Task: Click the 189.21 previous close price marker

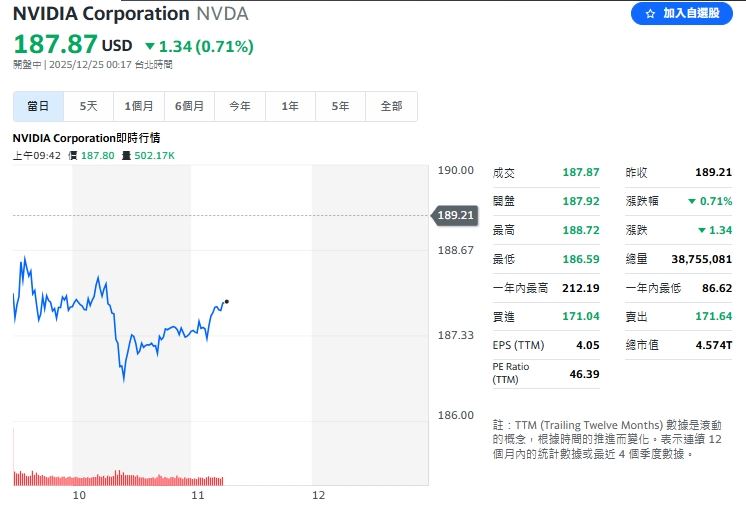Action: pos(454,216)
